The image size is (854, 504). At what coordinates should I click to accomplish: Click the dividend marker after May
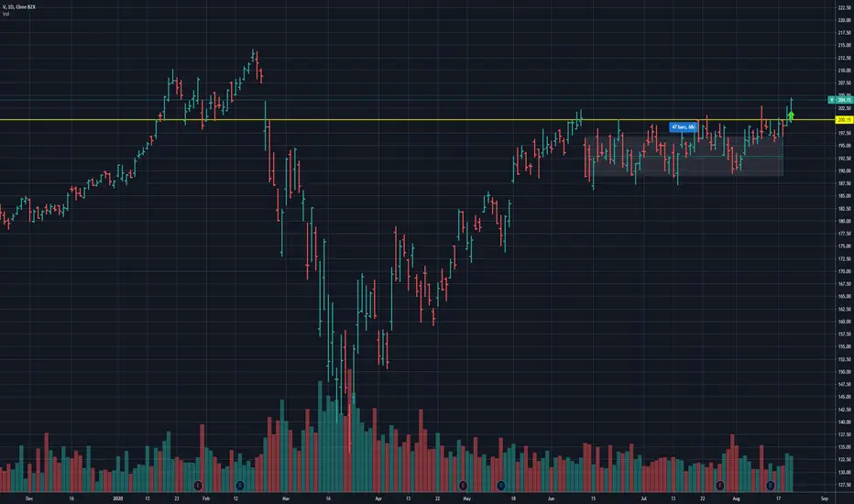[x=501, y=485]
